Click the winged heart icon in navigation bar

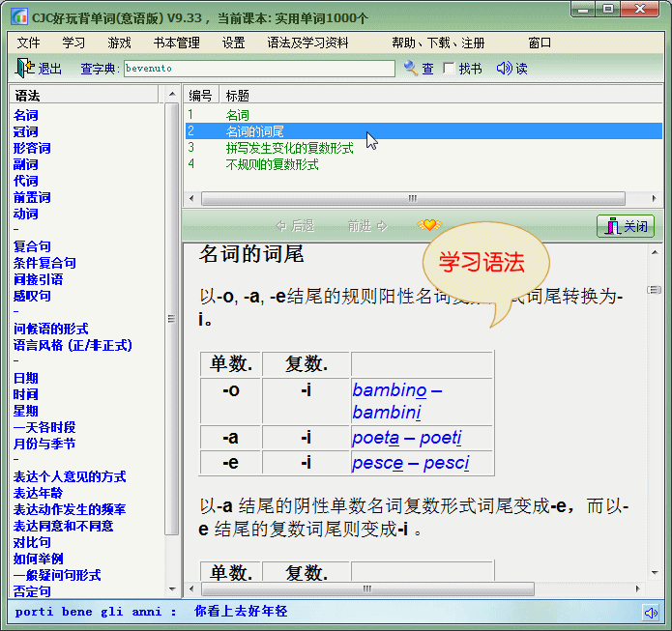click(428, 225)
